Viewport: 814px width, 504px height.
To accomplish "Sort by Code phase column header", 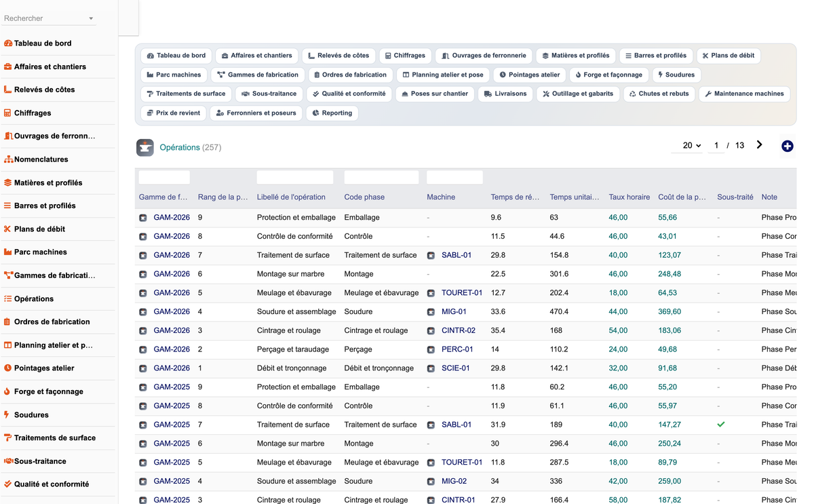I will point(364,197).
